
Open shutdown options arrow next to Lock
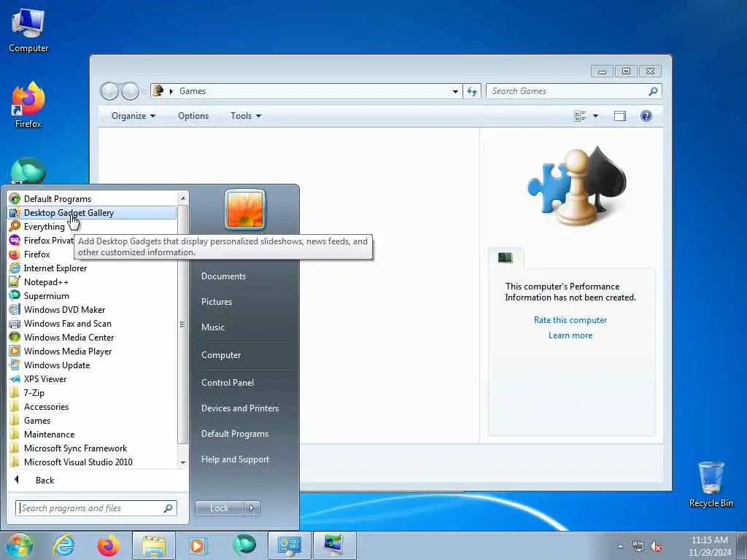click(x=252, y=508)
